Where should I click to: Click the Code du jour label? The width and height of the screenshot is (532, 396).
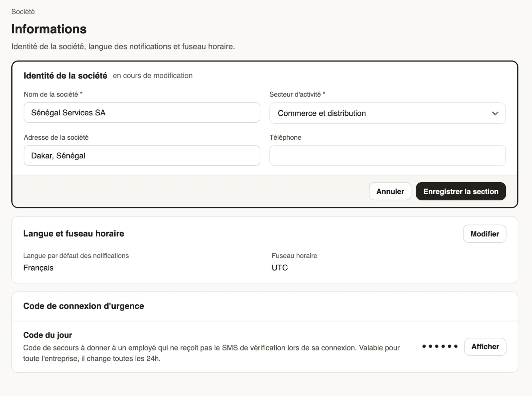pyautogui.click(x=48, y=335)
